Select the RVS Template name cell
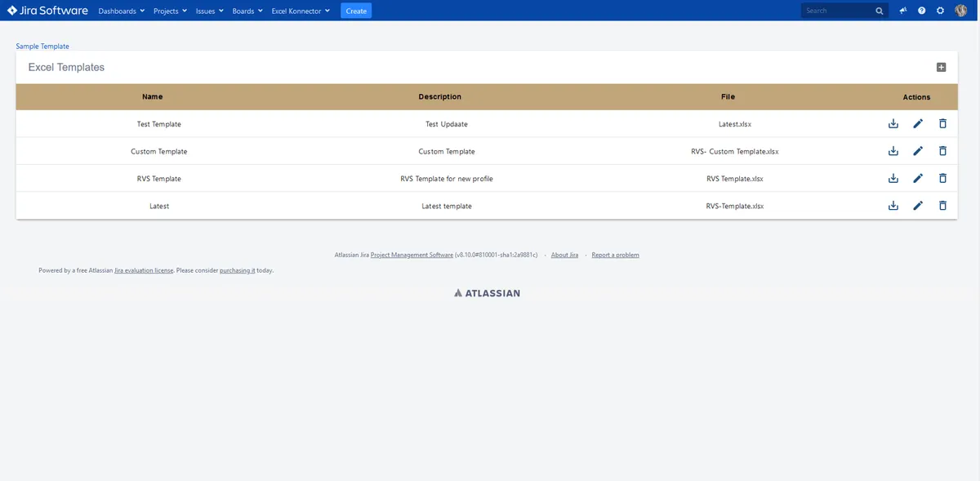Screen dimensions: 980x481 tap(159, 179)
